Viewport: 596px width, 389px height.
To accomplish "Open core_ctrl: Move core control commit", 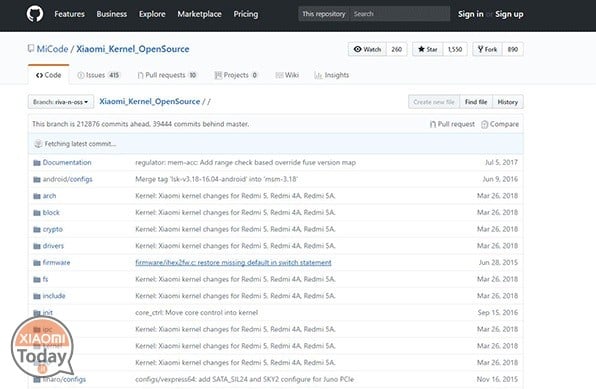I will (x=197, y=313).
